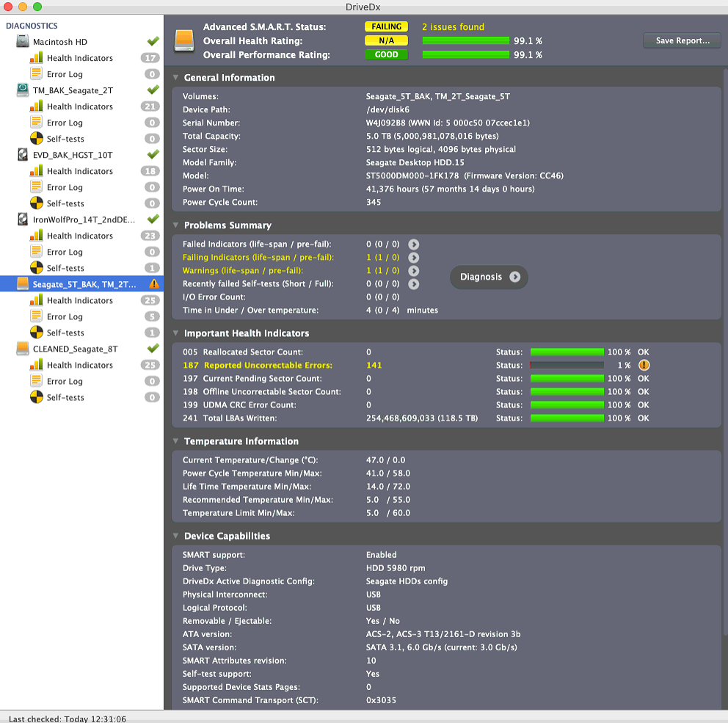Click the warning triangle on Seagate_5T_BAK row
This screenshot has width=728, height=723.
[x=153, y=284]
